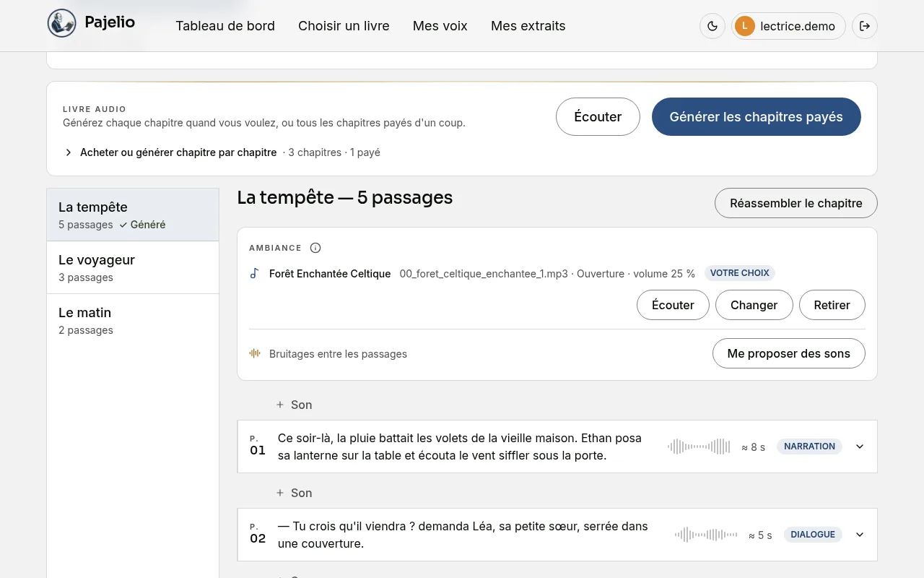Click Générer les chapitres payés
This screenshot has width=924, height=578.
(757, 117)
